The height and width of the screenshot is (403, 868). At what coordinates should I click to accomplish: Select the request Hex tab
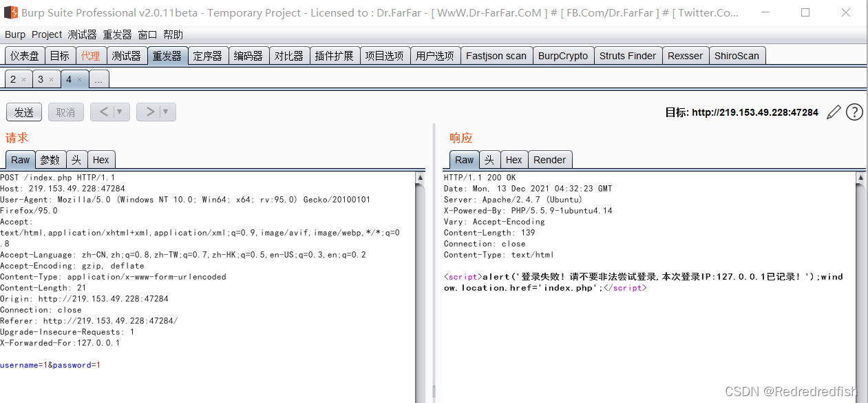point(101,160)
